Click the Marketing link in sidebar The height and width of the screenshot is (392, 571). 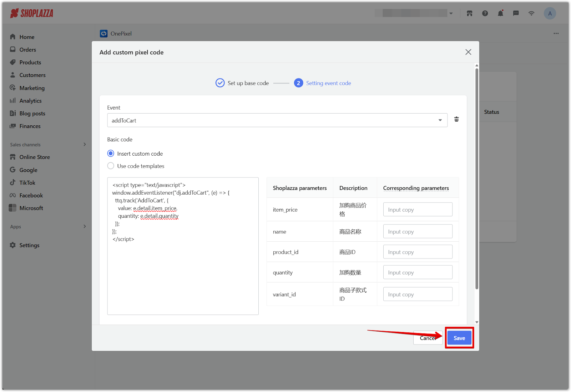click(32, 88)
